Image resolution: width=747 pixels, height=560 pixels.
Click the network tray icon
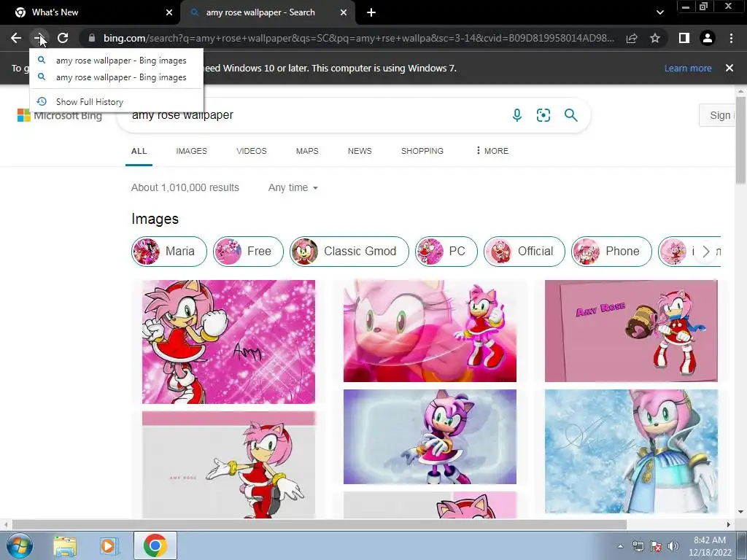tap(638, 546)
